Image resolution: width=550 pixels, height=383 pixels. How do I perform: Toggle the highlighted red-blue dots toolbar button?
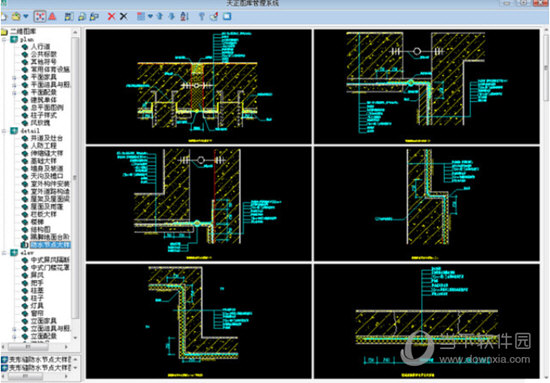click(40, 16)
